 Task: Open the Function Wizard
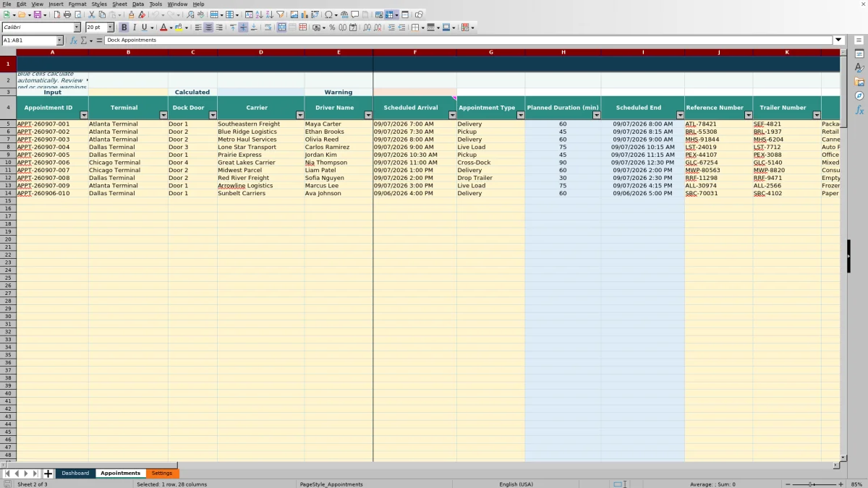73,40
